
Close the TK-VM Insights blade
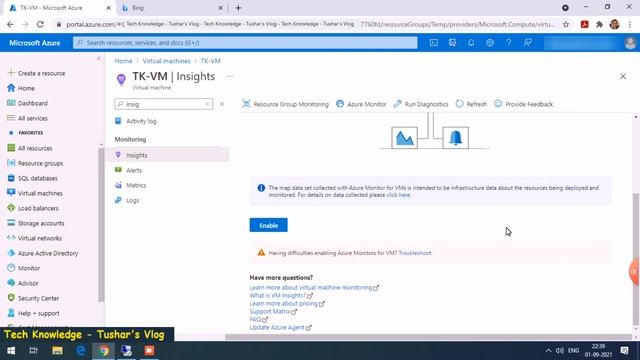click(x=623, y=76)
